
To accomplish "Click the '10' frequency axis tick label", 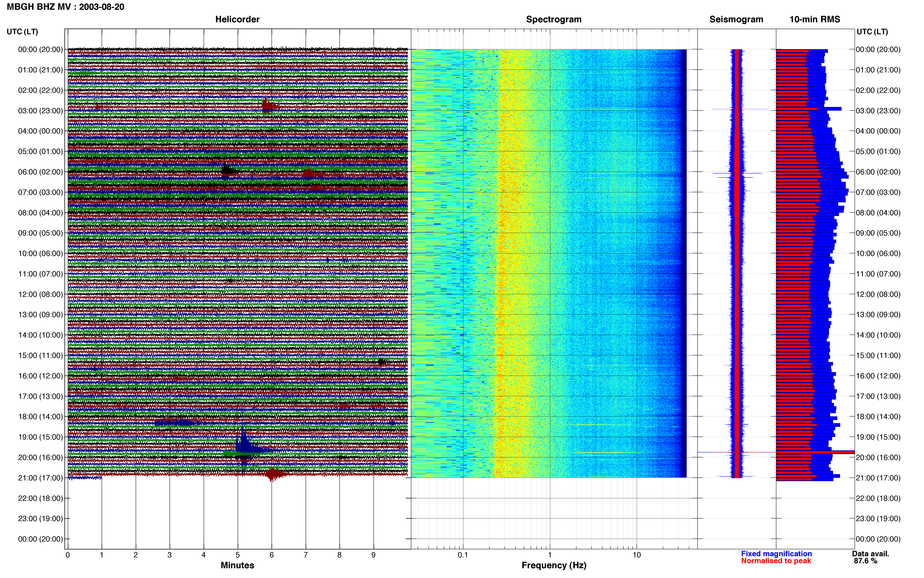I will 637,555.
